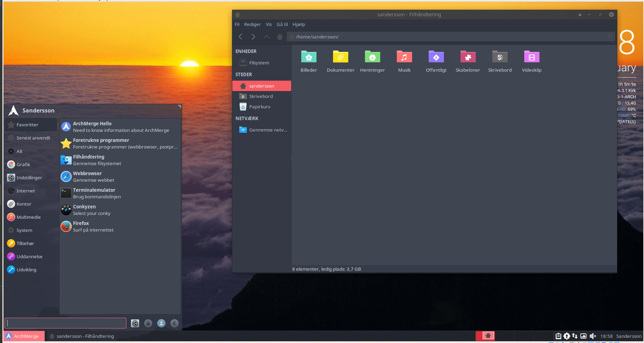Open Gennemse netværk in the sidebar

(x=262, y=130)
